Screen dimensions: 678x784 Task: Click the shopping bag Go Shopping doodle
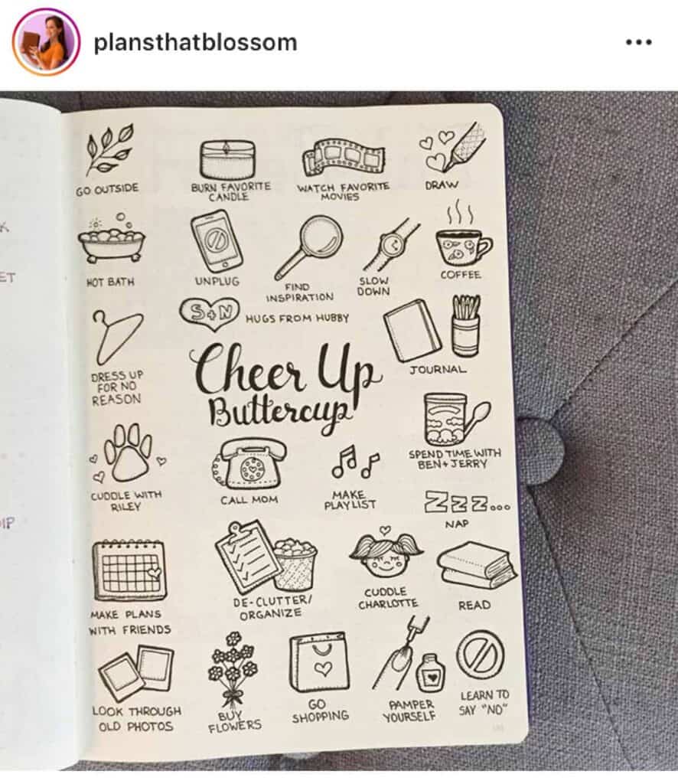[x=319, y=661]
